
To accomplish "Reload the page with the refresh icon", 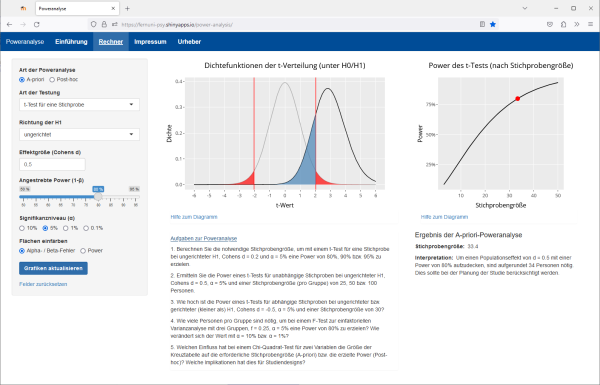I will [37, 24].
